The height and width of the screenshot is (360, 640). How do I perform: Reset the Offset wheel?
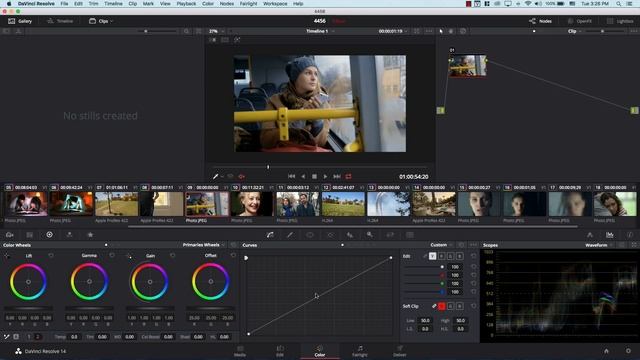pos(233,256)
